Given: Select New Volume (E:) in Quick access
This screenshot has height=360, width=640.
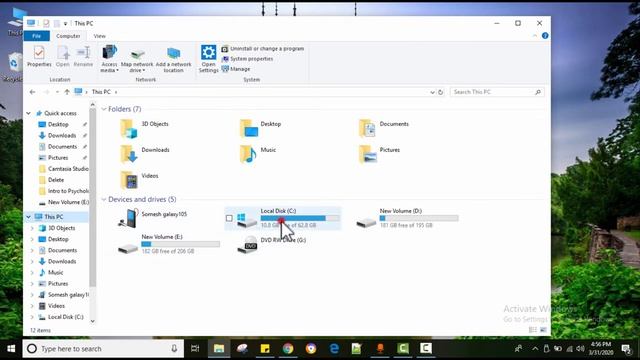Looking at the screenshot, I should point(64,202).
